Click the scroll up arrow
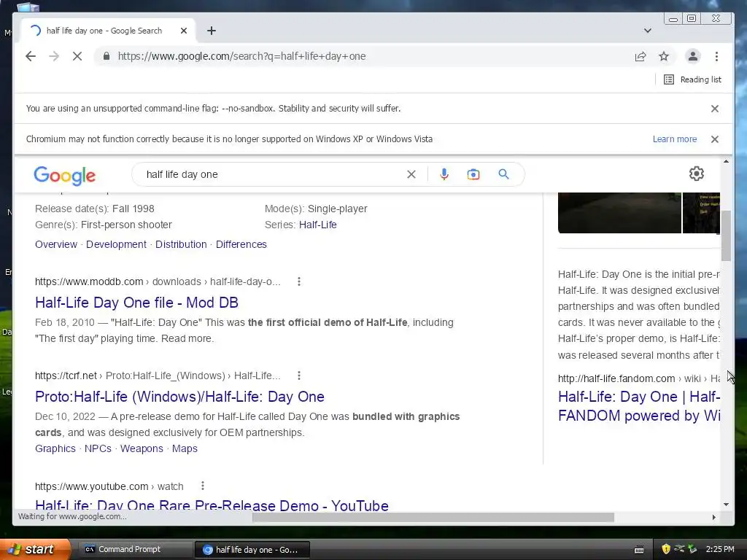The width and height of the screenshot is (747, 560). pyautogui.click(x=726, y=162)
